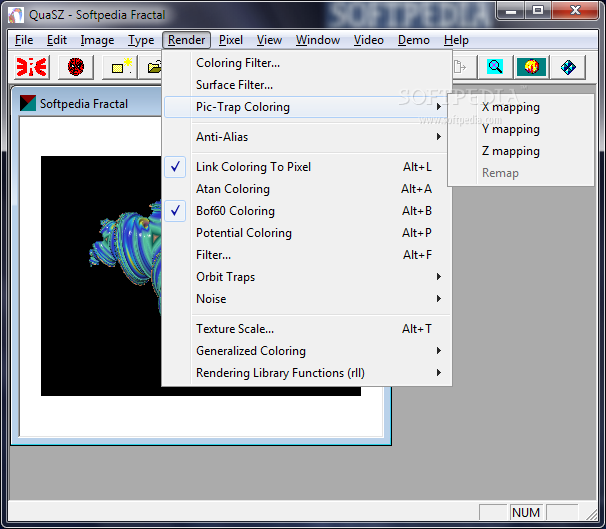The width and height of the screenshot is (606, 529).
Task: Minimize the QuaSZ window
Action: (x=511, y=11)
